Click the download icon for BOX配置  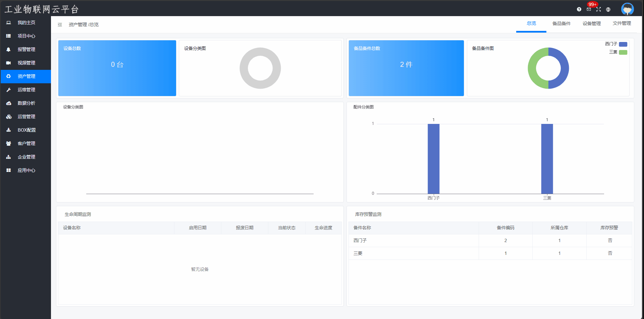(9, 130)
